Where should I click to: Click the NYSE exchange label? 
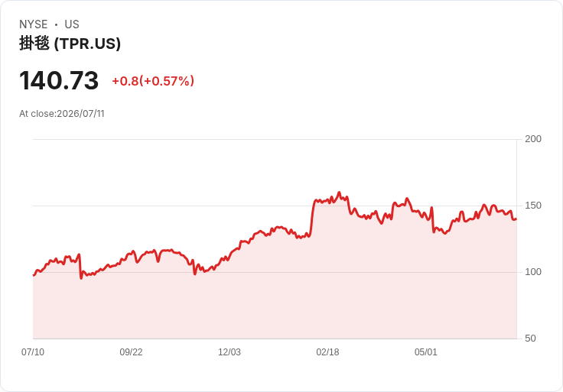(x=34, y=24)
